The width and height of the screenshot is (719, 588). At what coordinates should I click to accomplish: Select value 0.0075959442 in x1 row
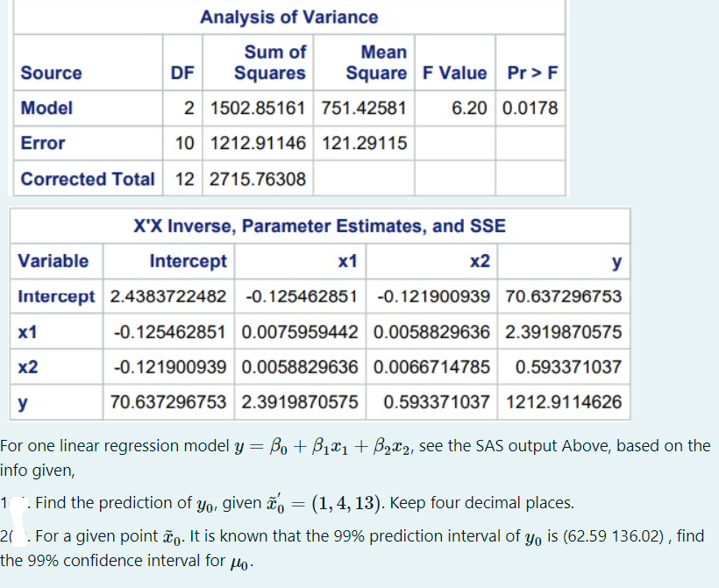tap(299, 332)
